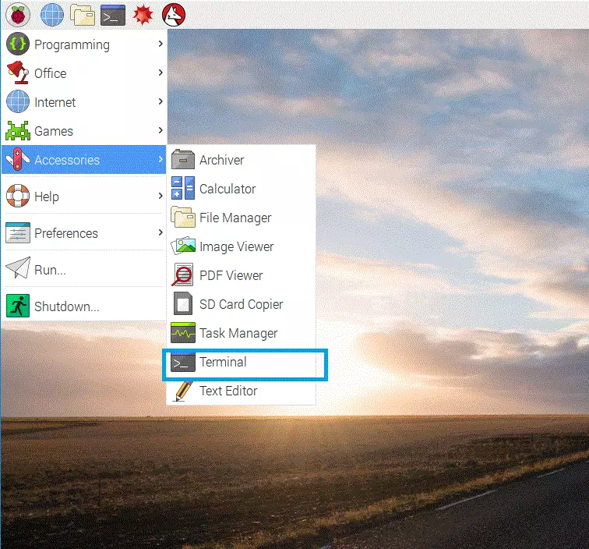Expand the Preferences submenu chevron
Viewport: 589px width, 549px height.
[160, 232]
